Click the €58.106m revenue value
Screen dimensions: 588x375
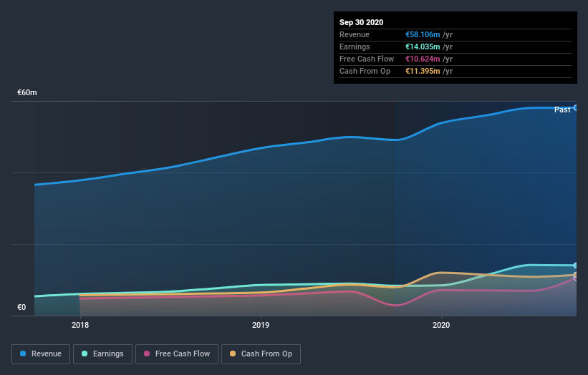click(423, 34)
